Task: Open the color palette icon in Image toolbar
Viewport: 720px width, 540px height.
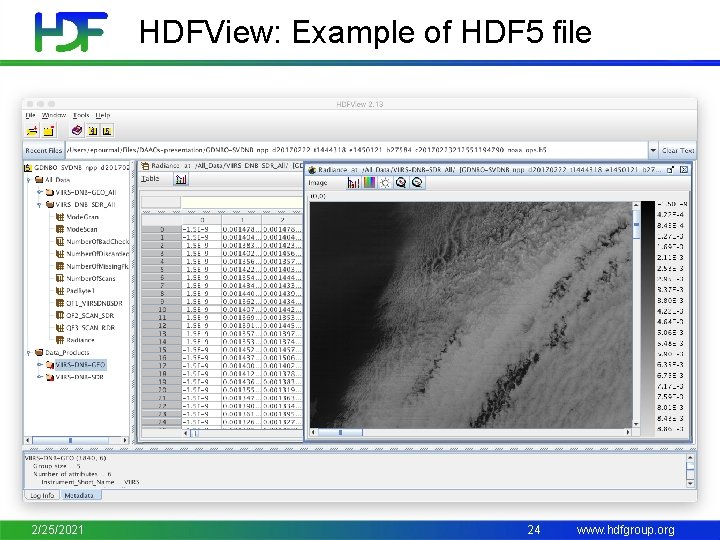Action: (x=369, y=183)
